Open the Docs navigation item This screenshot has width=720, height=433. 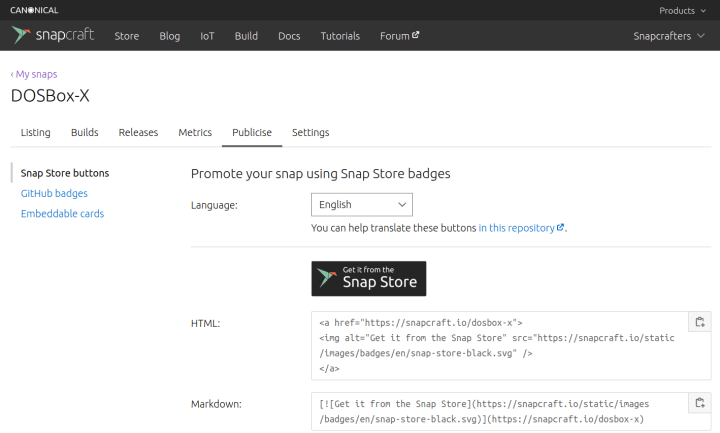point(289,36)
